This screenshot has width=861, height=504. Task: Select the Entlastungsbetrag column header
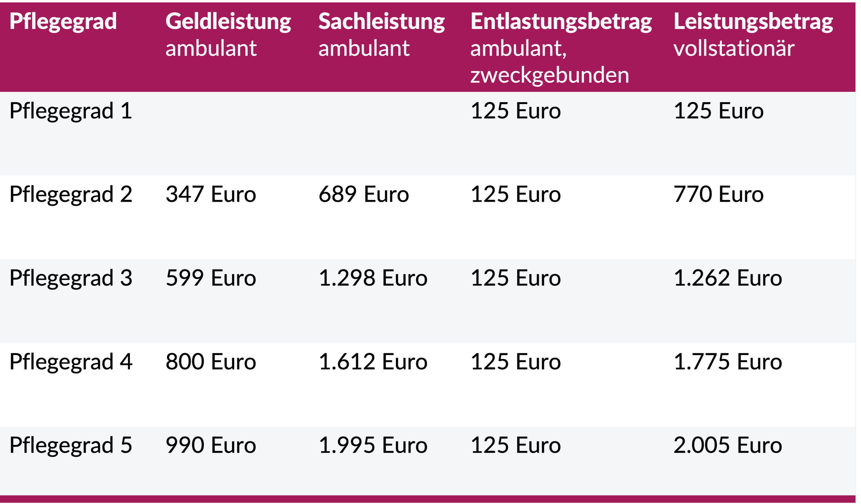click(x=561, y=48)
